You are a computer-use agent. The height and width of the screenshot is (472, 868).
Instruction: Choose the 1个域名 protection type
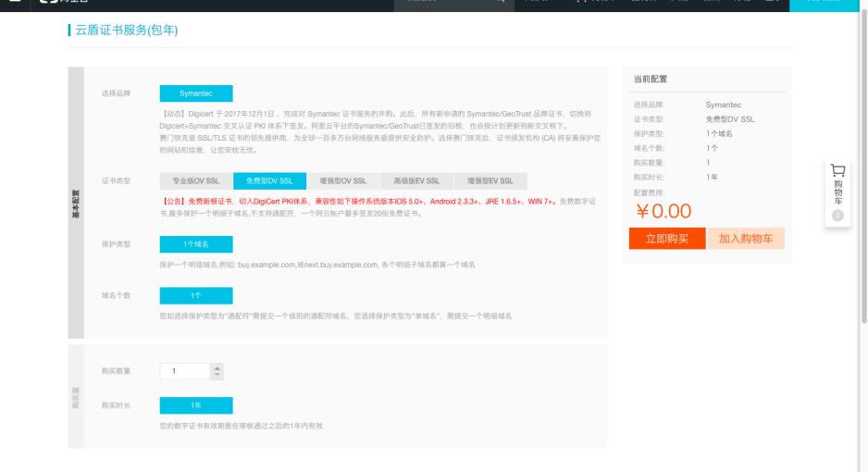point(196,244)
